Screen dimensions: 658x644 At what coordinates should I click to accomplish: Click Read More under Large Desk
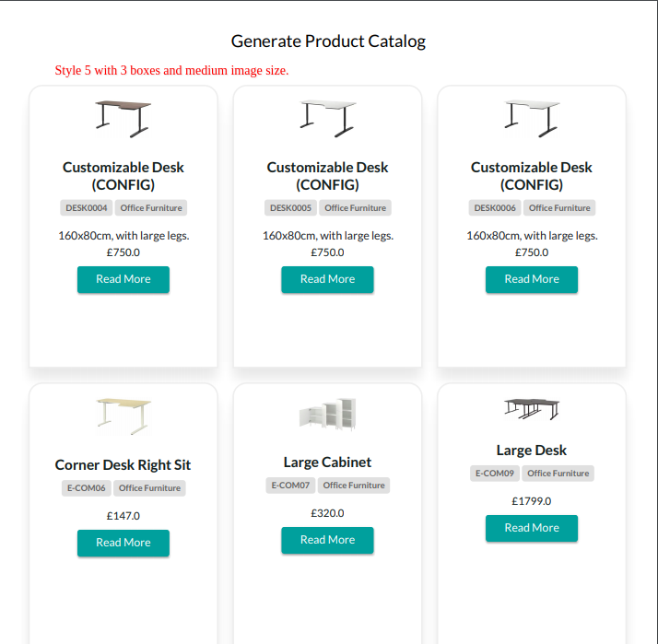click(x=532, y=528)
